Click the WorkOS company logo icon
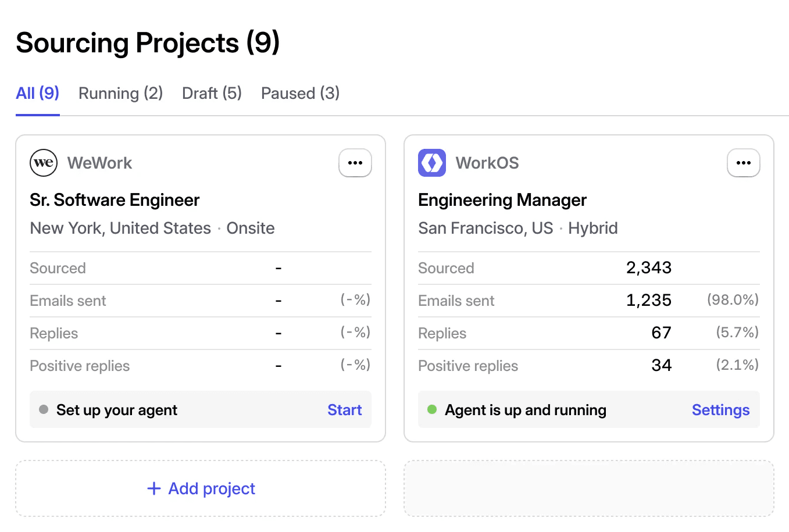The image size is (789, 532). 432,163
